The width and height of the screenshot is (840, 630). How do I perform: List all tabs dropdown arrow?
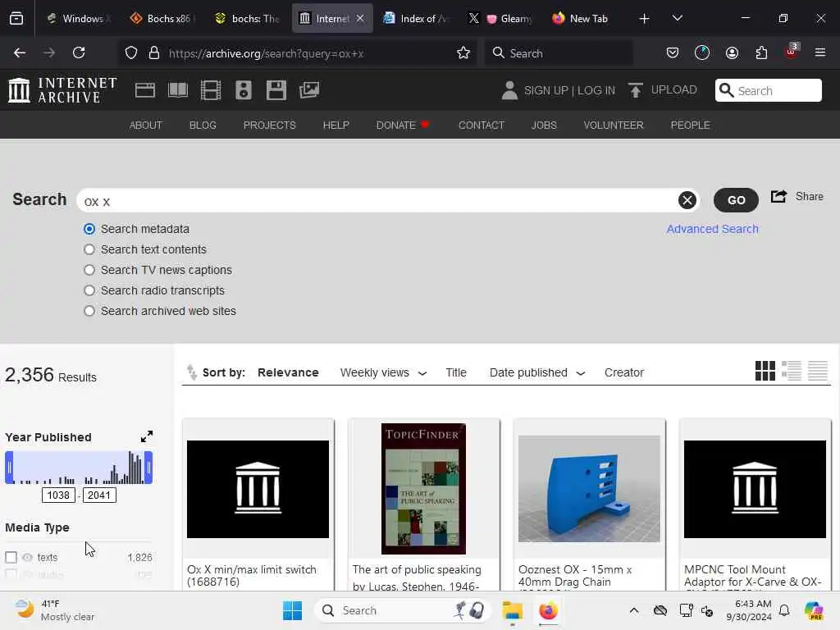point(677,18)
